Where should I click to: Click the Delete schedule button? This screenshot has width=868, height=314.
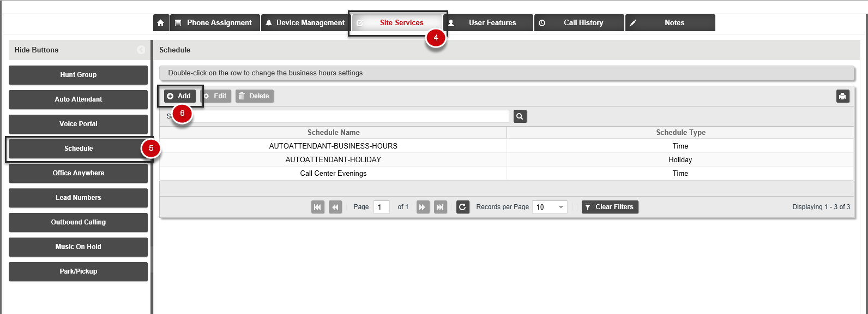[x=255, y=96]
